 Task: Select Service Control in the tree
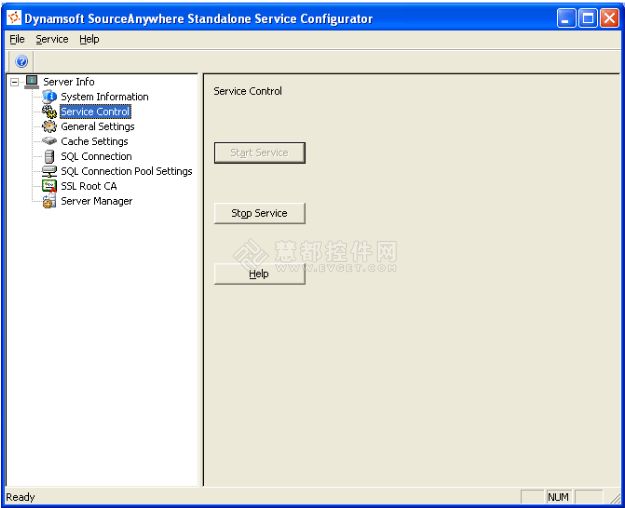(x=95, y=112)
